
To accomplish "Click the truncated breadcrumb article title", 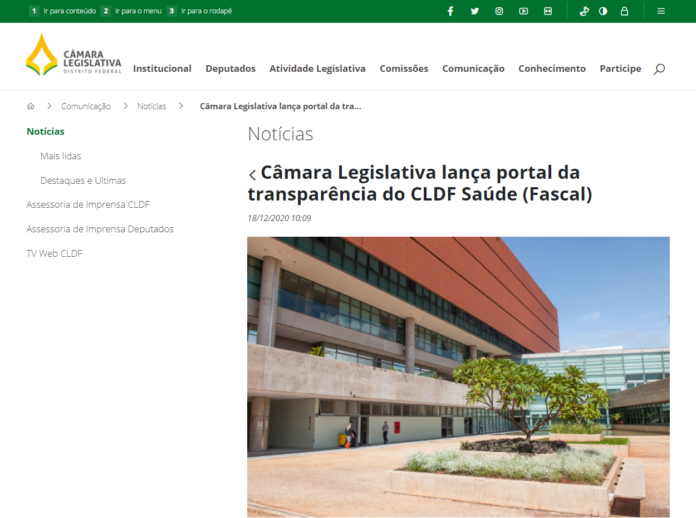I will pyautogui.click(x=281, y=106).
